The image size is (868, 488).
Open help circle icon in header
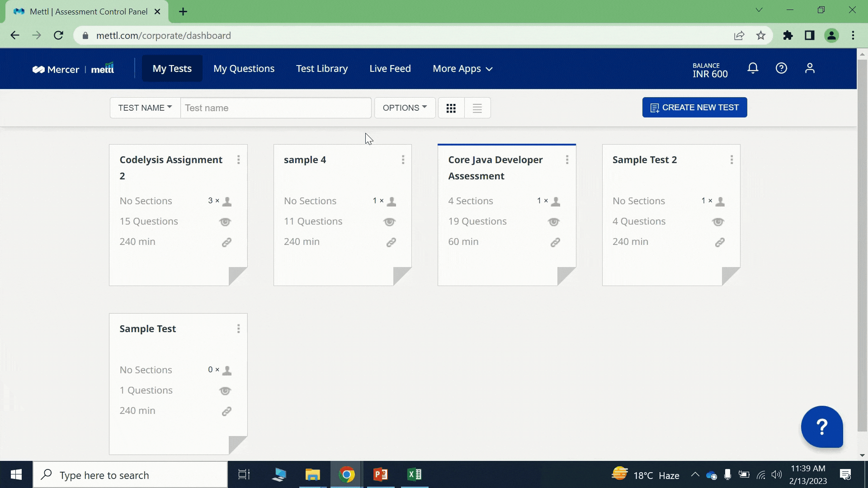(781, 68)
